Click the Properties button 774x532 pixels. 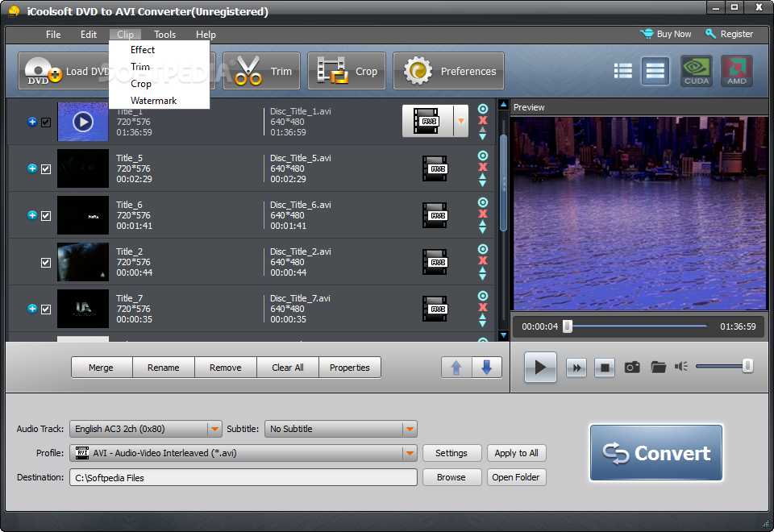(349, 368)
